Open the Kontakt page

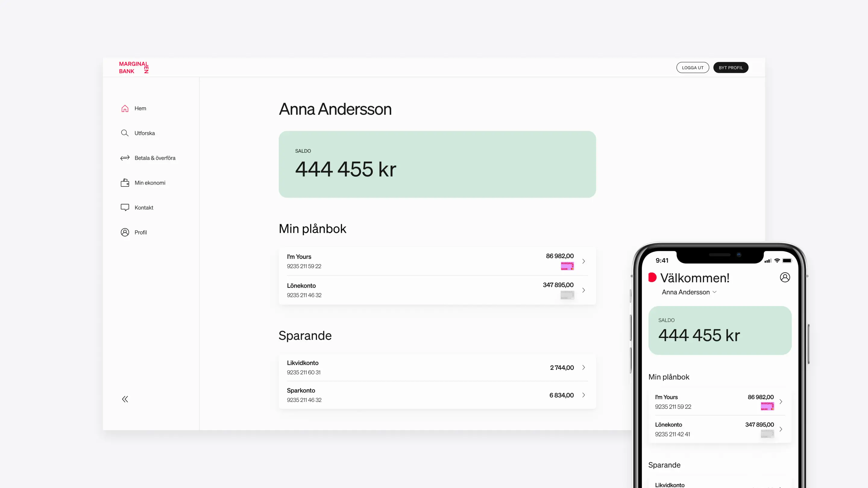pyautogui.click(x=144, y=207)
